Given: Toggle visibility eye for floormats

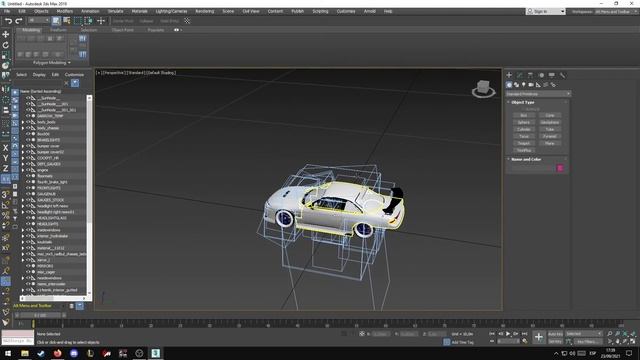Looking at the screenshot, I should (29, 176).
